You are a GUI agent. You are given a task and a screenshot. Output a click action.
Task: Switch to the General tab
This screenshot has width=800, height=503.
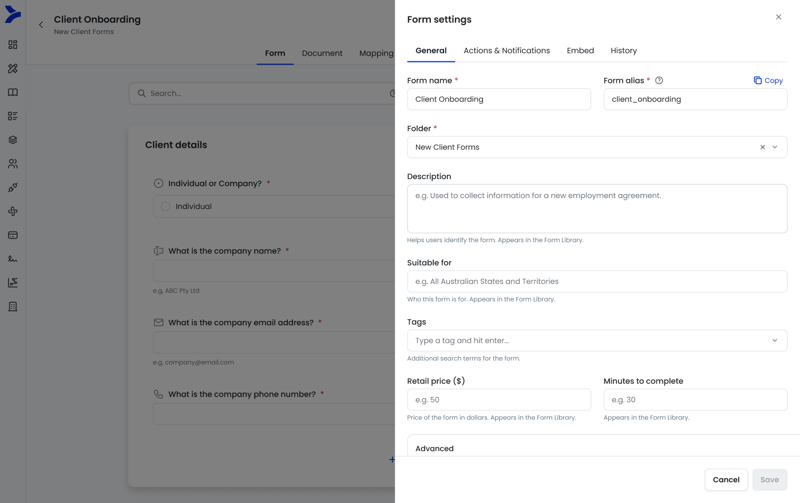431,51
